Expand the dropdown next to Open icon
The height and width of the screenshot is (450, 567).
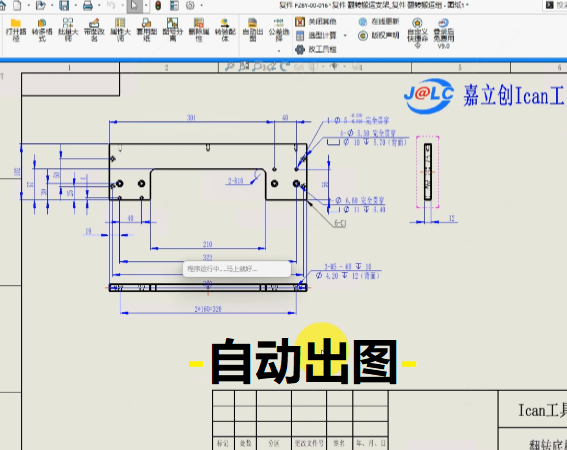coord(52,5)
